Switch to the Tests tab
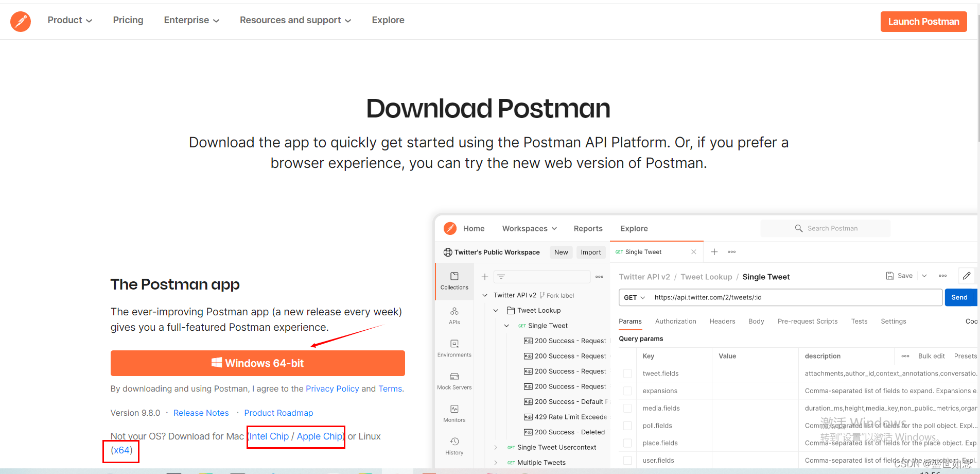Screen dimensions: 980x474 coord(859,321)
